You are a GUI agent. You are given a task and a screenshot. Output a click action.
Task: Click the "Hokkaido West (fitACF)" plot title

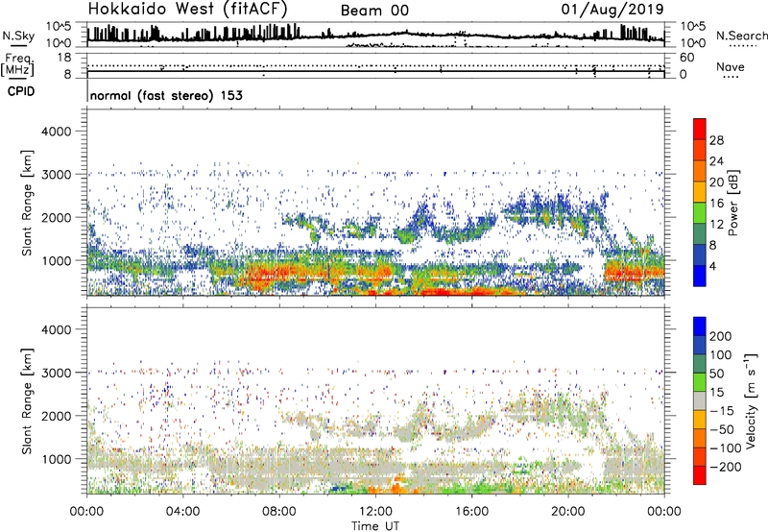pyautogui.click(x=187, y=9)
